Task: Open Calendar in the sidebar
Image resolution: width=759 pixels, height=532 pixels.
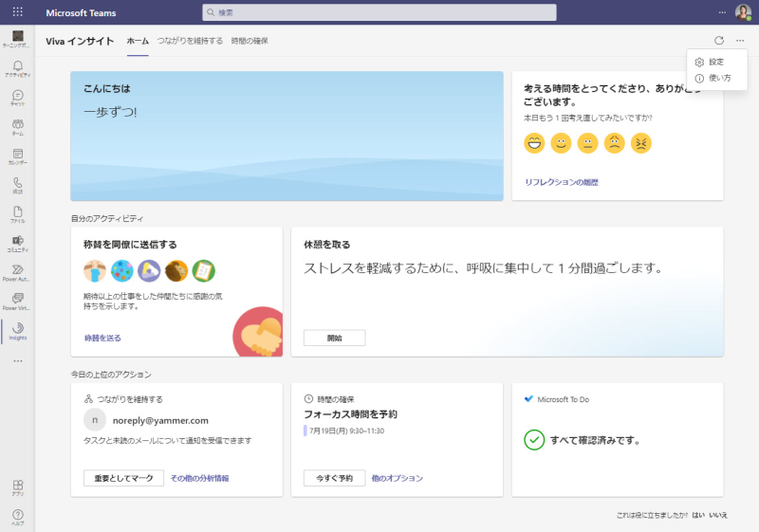Action: point(17,156)
